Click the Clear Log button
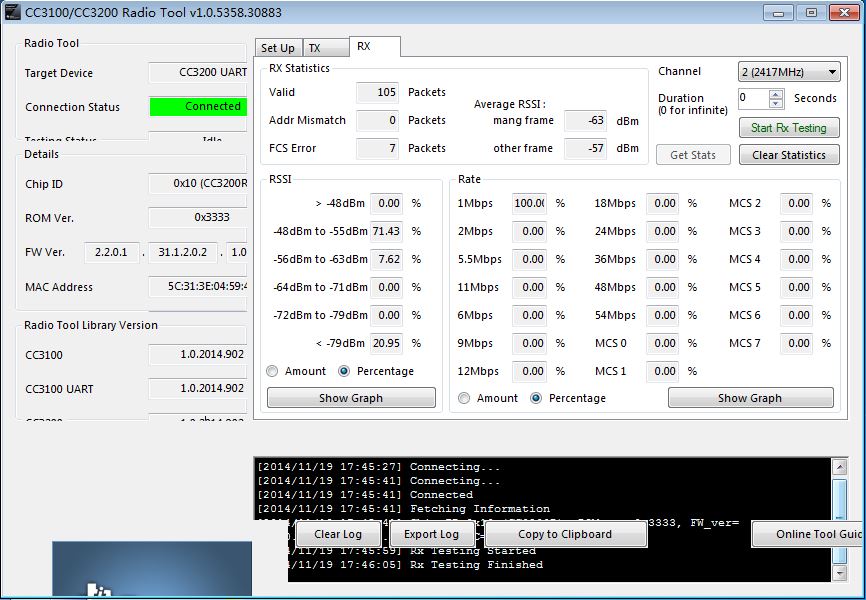Image resolution: width=866 pixels, height=600 pixels. pyautogui.click(x=338, y=534)
